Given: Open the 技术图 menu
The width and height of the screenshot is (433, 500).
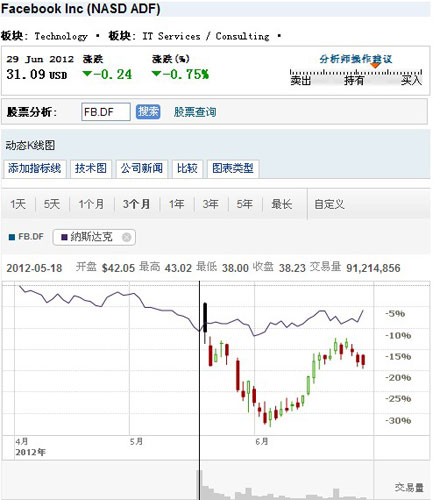Looking at the screenshot, I should click(91, 168).
